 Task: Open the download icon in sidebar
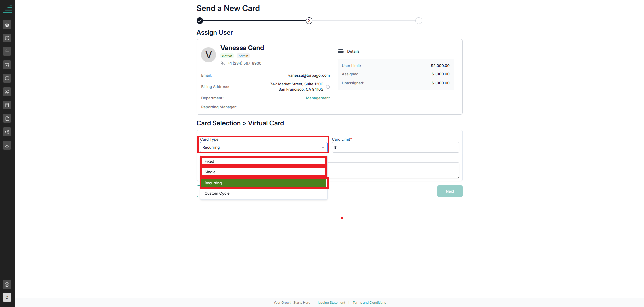point(7,145)
